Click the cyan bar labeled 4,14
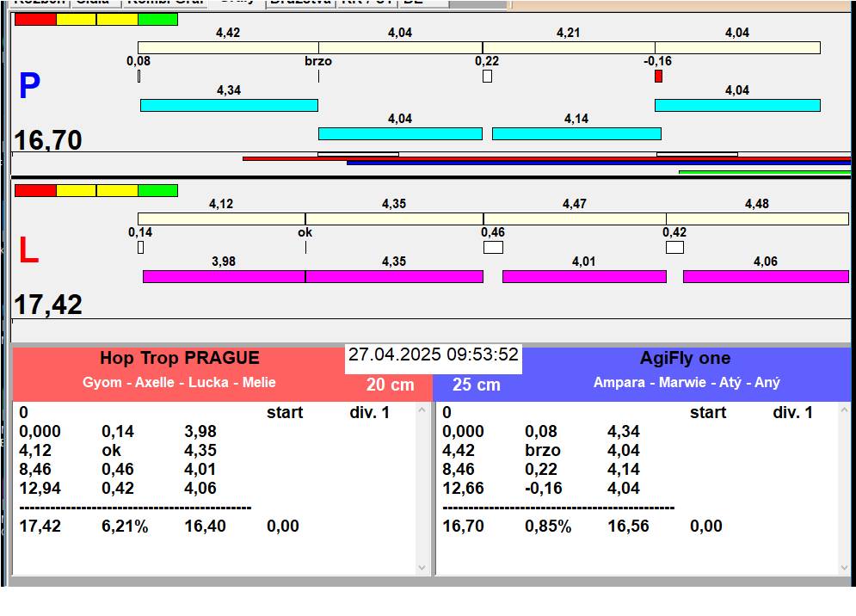 tap(576, 133)
